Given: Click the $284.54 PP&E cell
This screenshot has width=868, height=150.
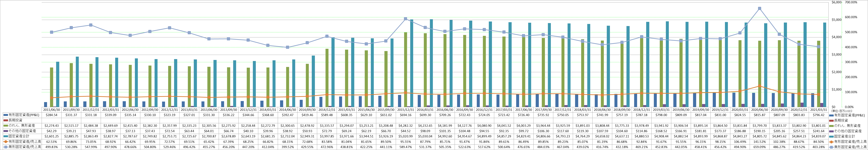Looking at the screenshot, I should tap(52, 115).
